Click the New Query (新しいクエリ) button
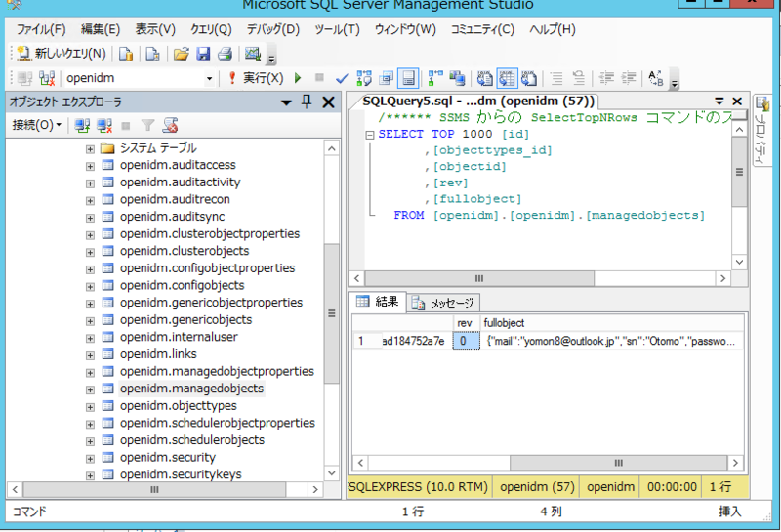Image resolution: width=781 pixels, height=532 pixels. [x=62, y=54]
